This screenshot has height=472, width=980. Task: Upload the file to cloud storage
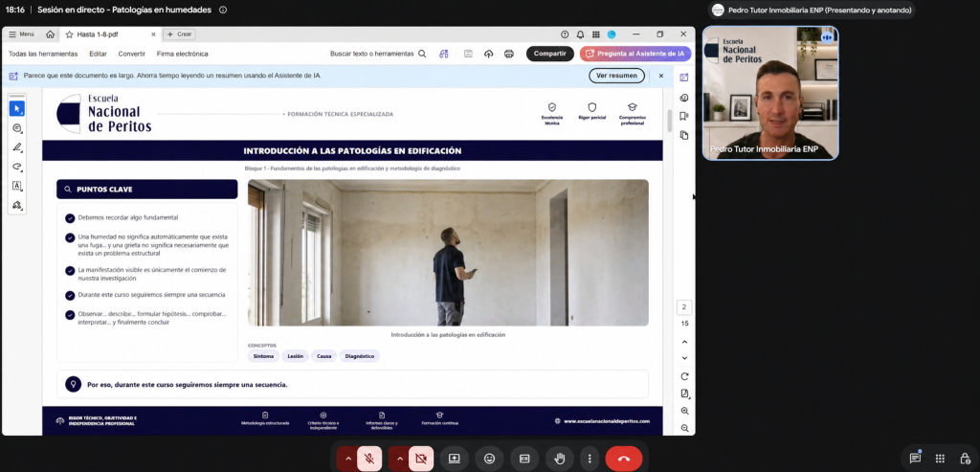[x=489, y=54]
